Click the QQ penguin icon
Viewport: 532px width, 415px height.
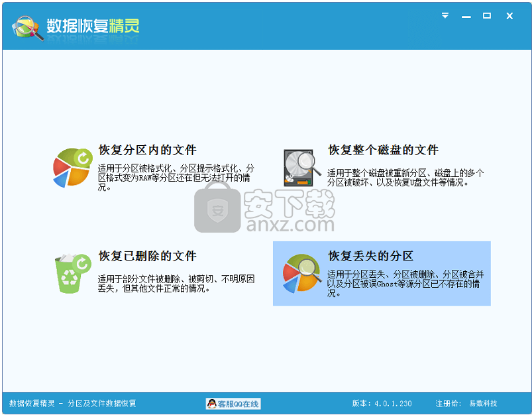point(212,404)
